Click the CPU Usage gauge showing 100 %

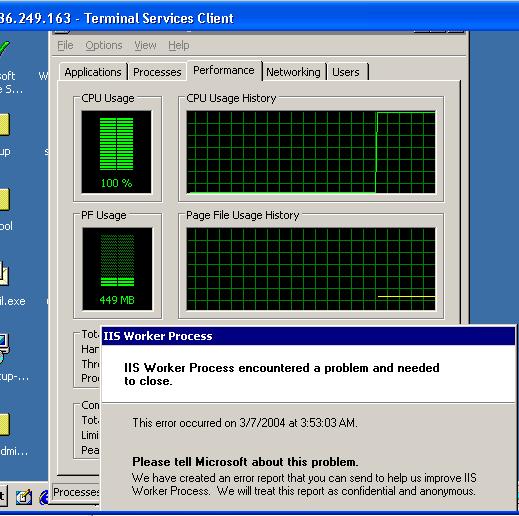click(116, 152)
